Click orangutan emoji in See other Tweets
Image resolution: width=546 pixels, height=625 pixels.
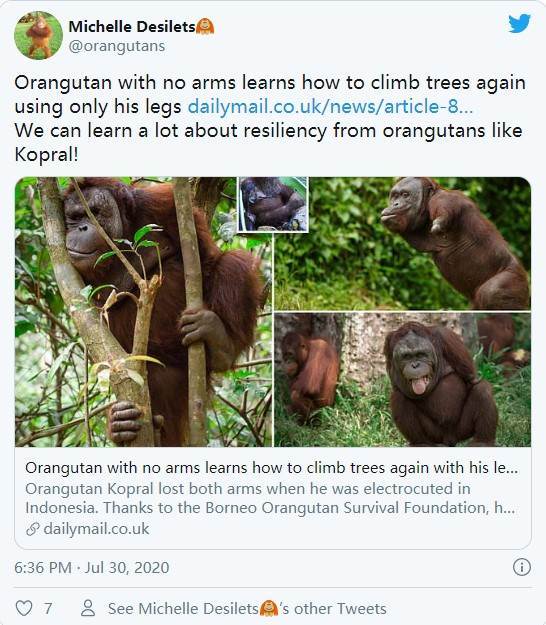269,608
